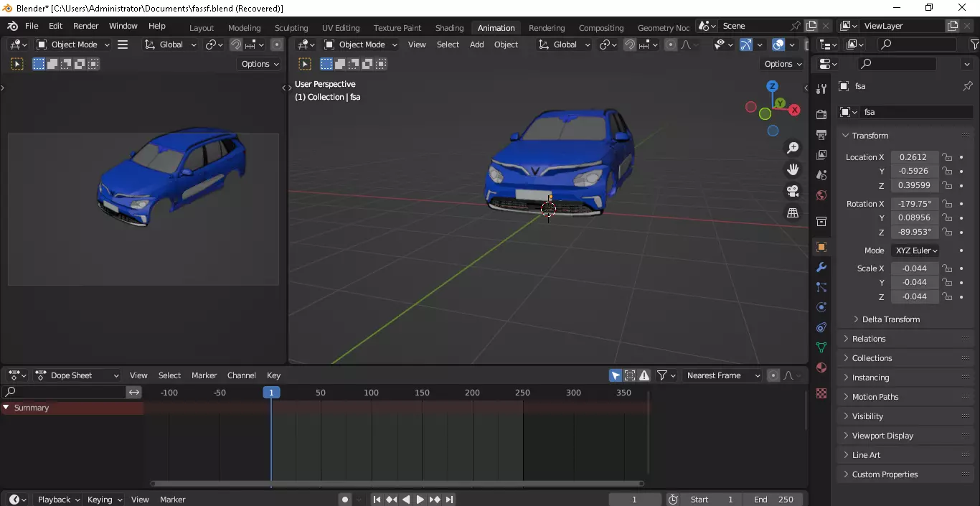Open the Modifiers wrench tab

click(x=821, y=267)
